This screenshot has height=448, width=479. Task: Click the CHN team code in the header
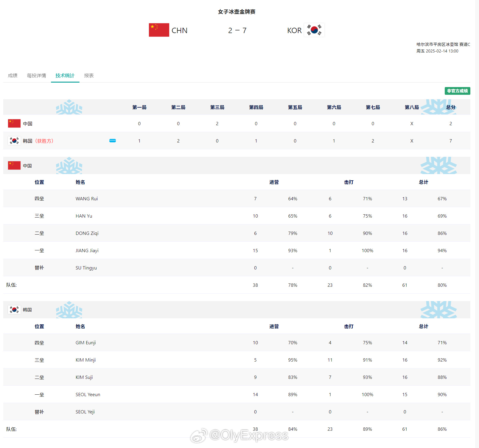(179, 30)
